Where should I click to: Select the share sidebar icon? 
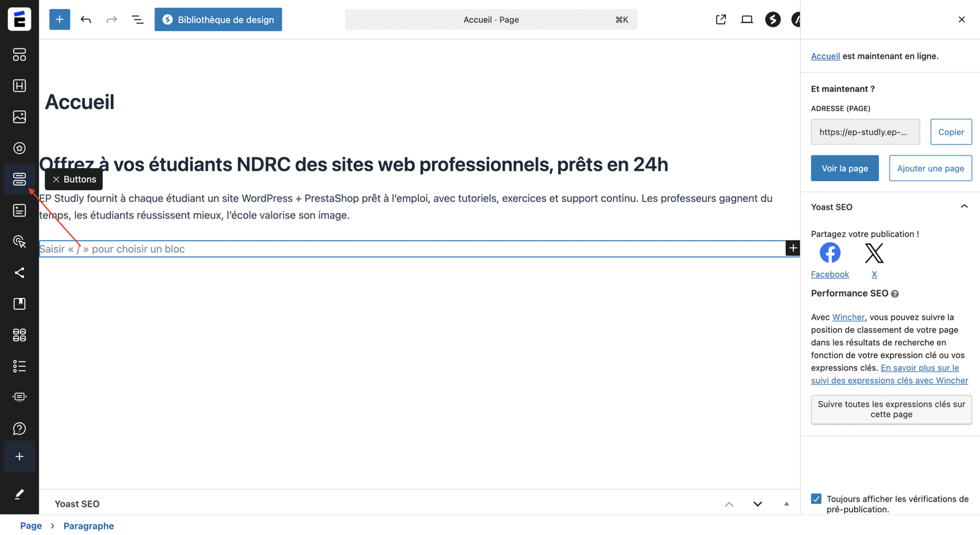coord(20,273)
